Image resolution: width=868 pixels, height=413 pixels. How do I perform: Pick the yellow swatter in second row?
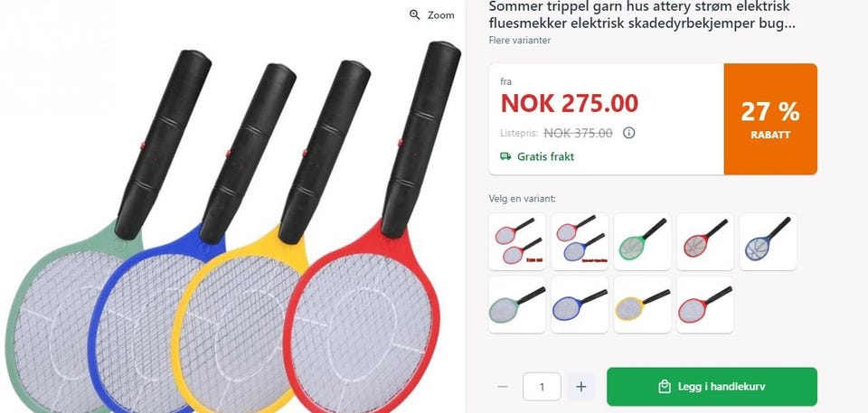642,305
